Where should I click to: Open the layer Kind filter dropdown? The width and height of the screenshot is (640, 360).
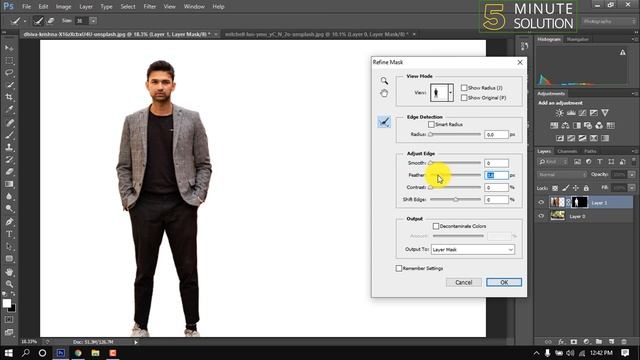pyautogui.click(x=553, y=162)
